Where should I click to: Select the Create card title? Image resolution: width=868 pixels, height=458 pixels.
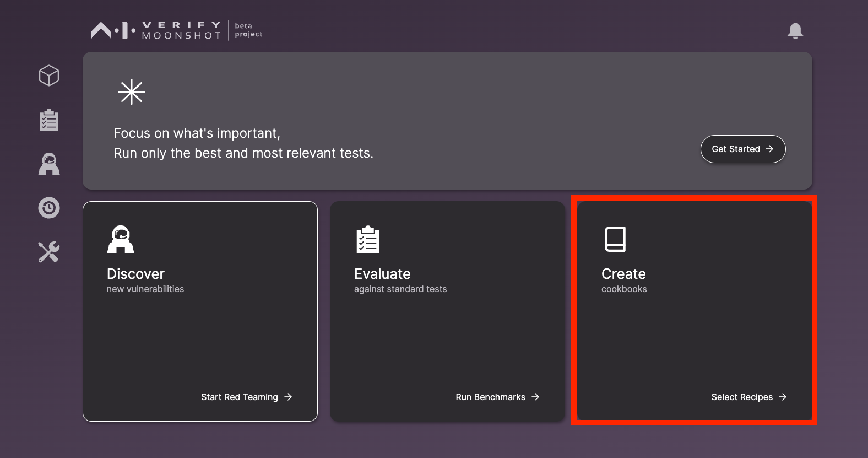point(623,274)
